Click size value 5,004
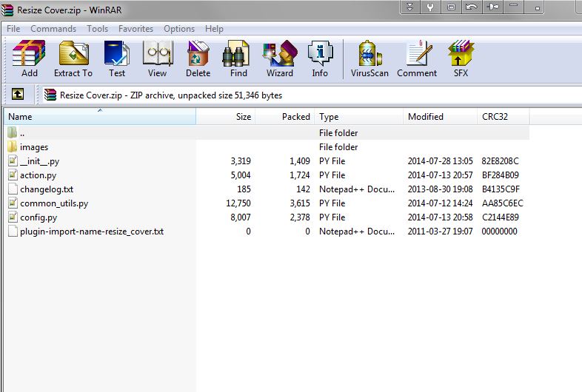The image size is (582, 392). point(241,175)
